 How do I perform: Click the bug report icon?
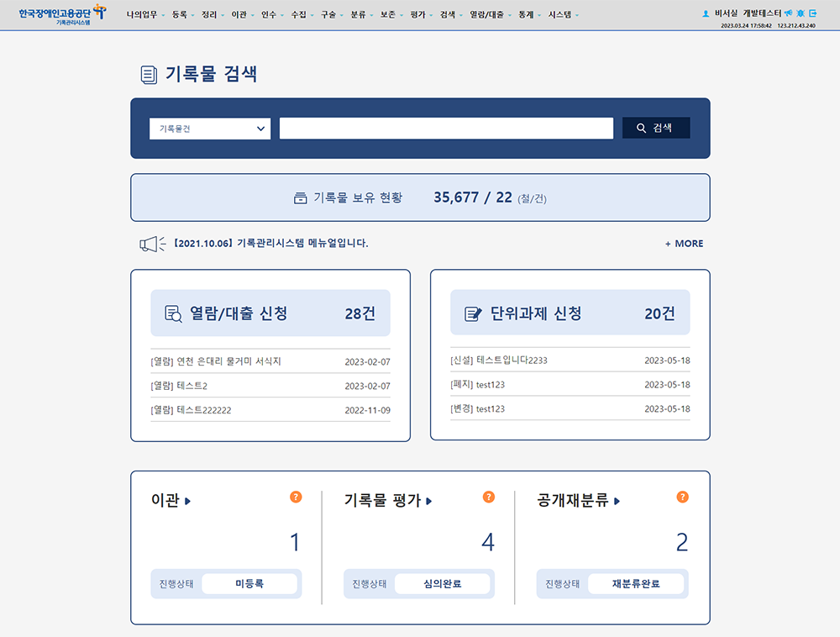801,13
